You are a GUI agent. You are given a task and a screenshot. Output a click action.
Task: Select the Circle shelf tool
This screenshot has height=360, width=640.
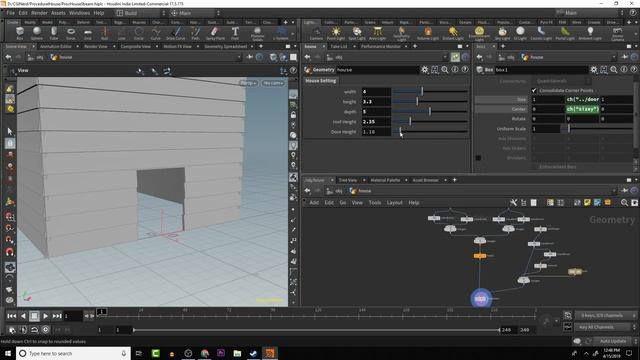[x=139, y=33]
